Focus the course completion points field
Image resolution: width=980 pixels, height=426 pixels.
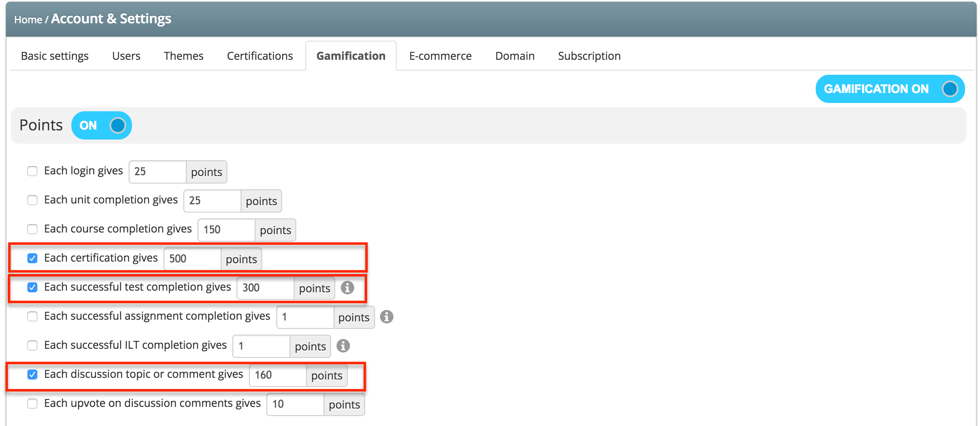(227, 230)
